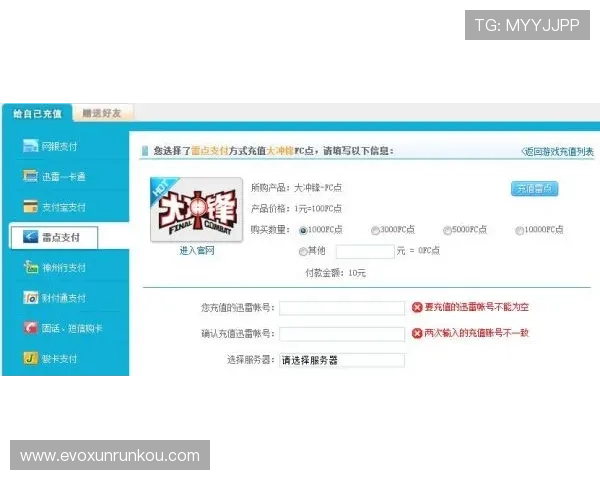Focus the custom 元 amount field
Screen dimensions: 600x480
[365, 251]
